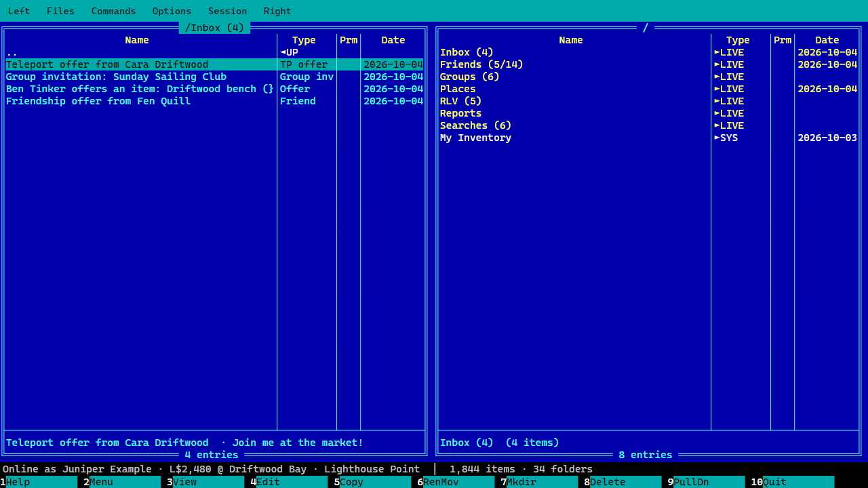The image size is (868, 488).
Task: Select the RLV (5) folder
Action: pyautogui.click(x=648, y=101)
